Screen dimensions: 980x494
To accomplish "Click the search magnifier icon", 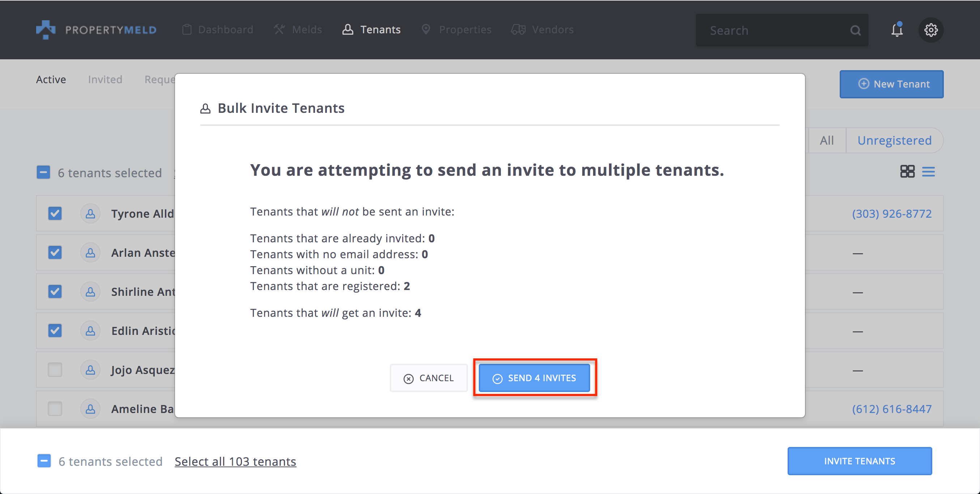I will 855,30.
